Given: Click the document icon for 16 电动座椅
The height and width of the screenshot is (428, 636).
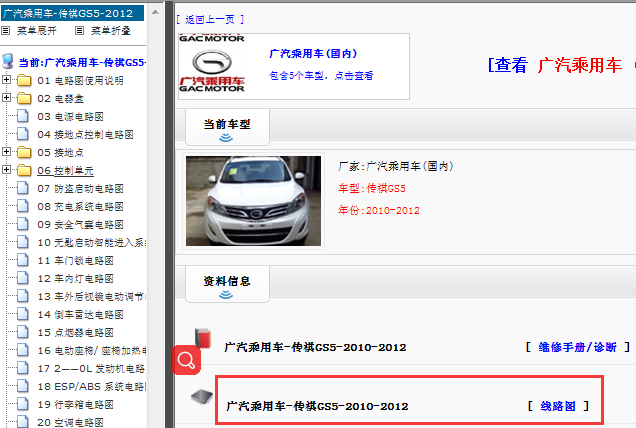Looking at the screenshot, I should 23,350.
